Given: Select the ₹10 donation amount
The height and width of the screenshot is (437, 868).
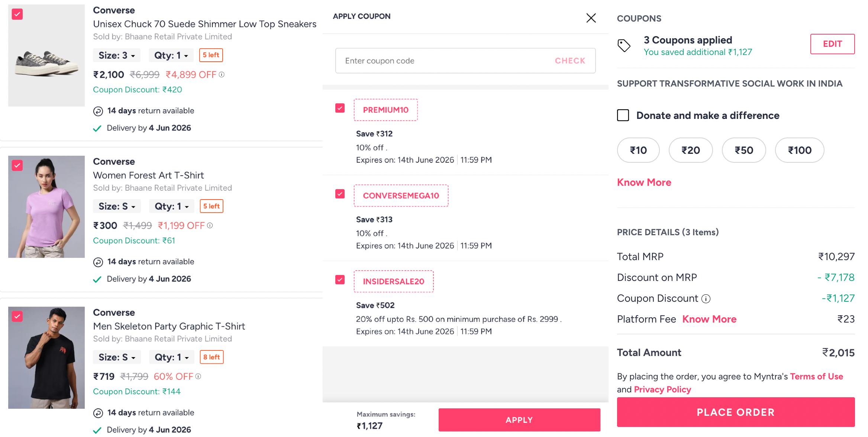Looking at the screenshot, I should tap(638, 150).
